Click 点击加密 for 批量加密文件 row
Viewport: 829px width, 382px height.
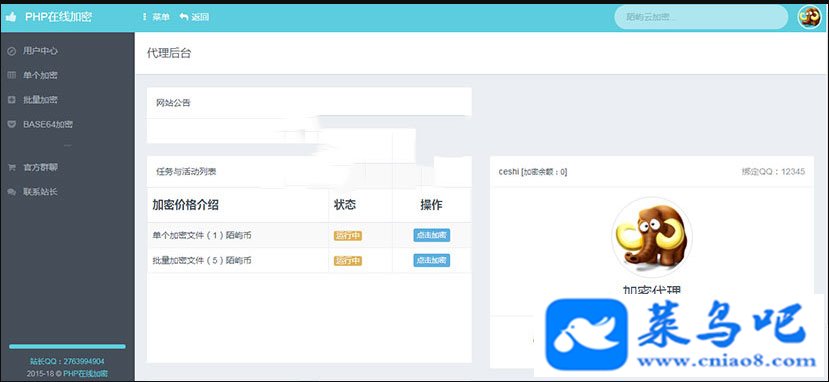(431, 260)
